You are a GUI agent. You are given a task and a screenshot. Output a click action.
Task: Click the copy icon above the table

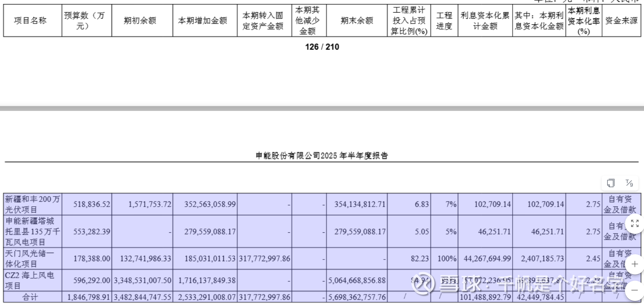(x=611, y=183)
